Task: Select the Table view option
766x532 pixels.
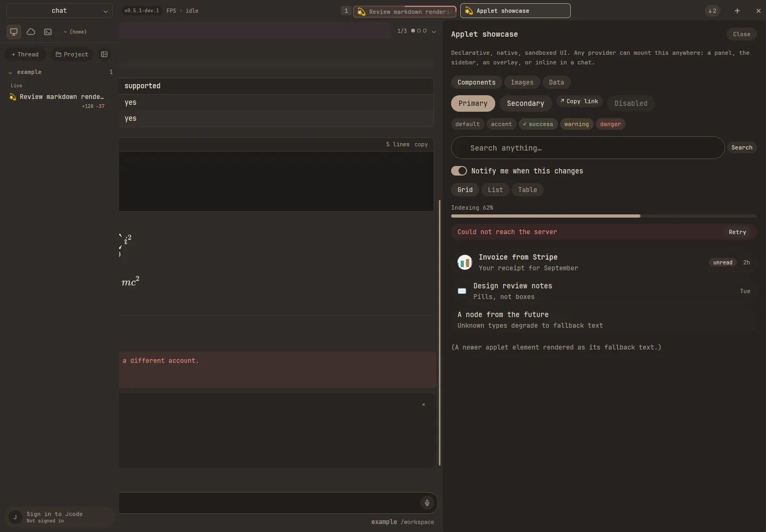Action: point(528,190)
